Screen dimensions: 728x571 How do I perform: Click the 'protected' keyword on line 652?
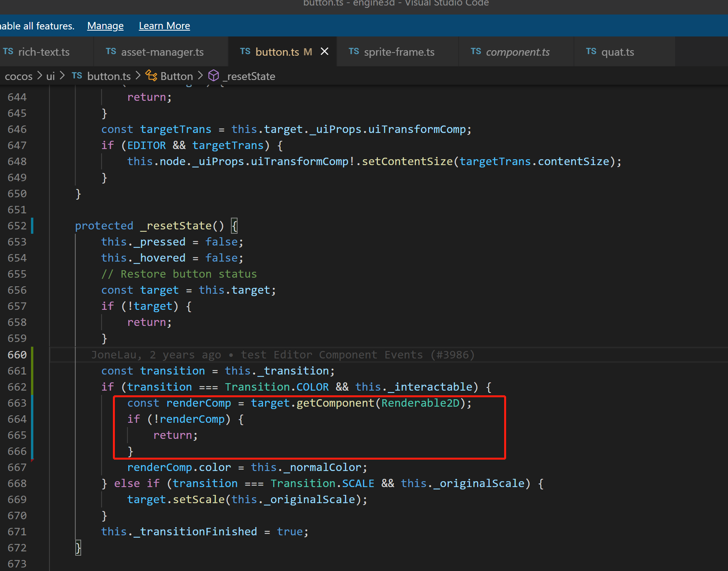(104, 226)
